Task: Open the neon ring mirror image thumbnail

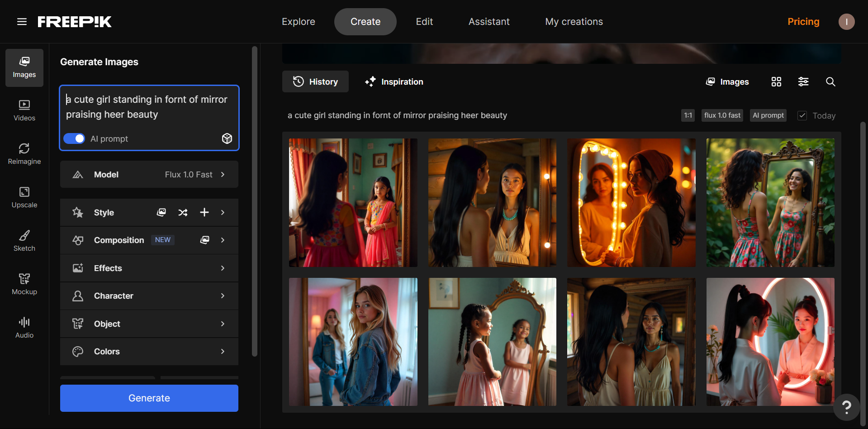Action: [x=770, y=342]
